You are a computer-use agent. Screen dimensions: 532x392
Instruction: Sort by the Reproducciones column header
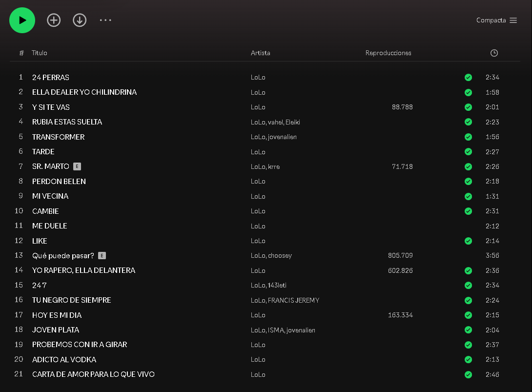click(x=388, y=53)
